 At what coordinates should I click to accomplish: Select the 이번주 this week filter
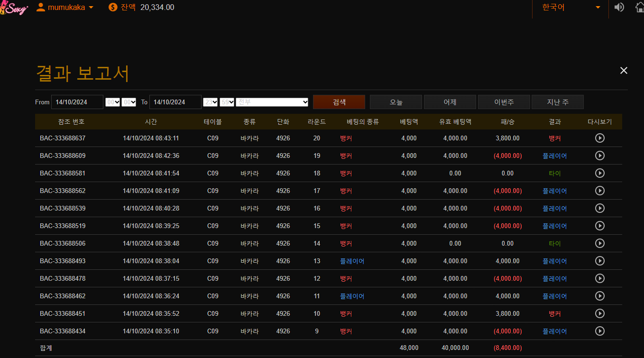[x=504, y=102]
